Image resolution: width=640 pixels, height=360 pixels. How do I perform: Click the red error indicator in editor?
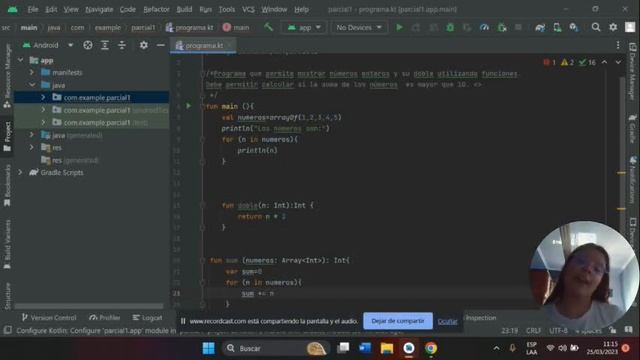[549, 62]
